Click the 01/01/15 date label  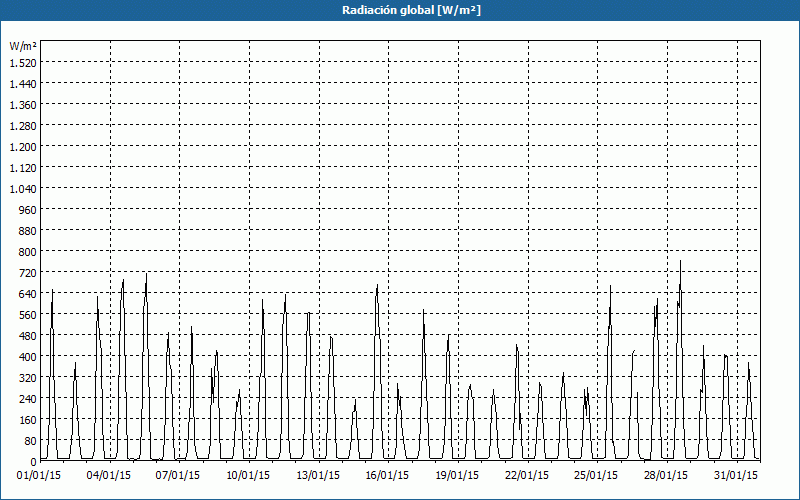[x=39, y=476]
